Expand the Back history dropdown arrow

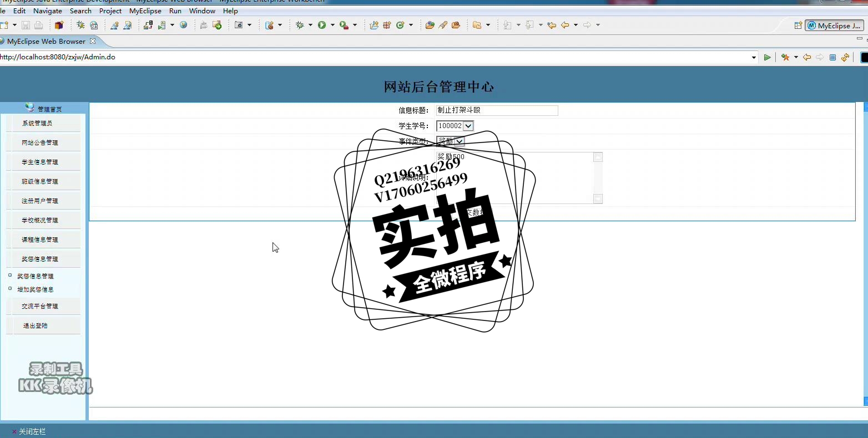tap(576, 25)
